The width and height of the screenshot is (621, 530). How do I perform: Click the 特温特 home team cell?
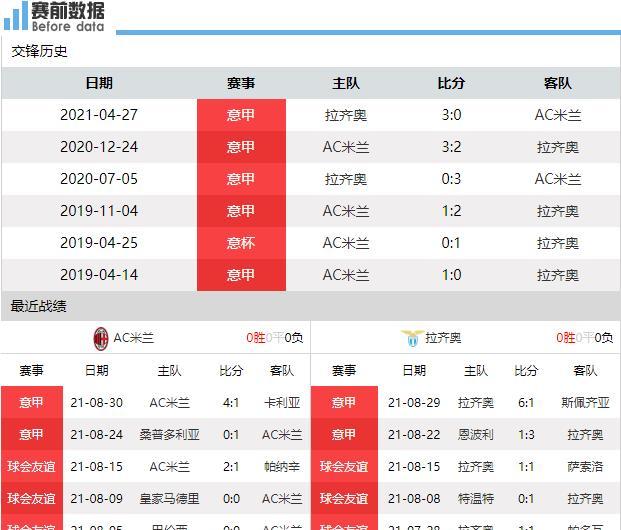pos(476,499)
